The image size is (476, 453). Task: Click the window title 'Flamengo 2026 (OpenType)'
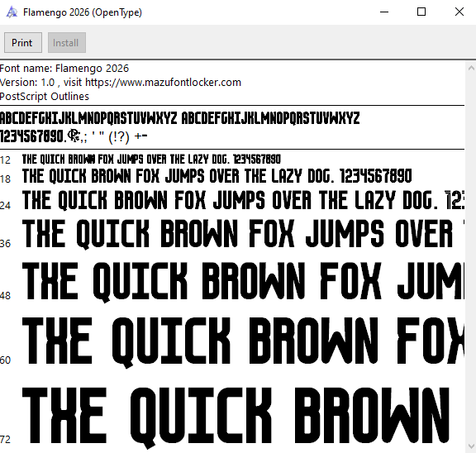point(83,12)
